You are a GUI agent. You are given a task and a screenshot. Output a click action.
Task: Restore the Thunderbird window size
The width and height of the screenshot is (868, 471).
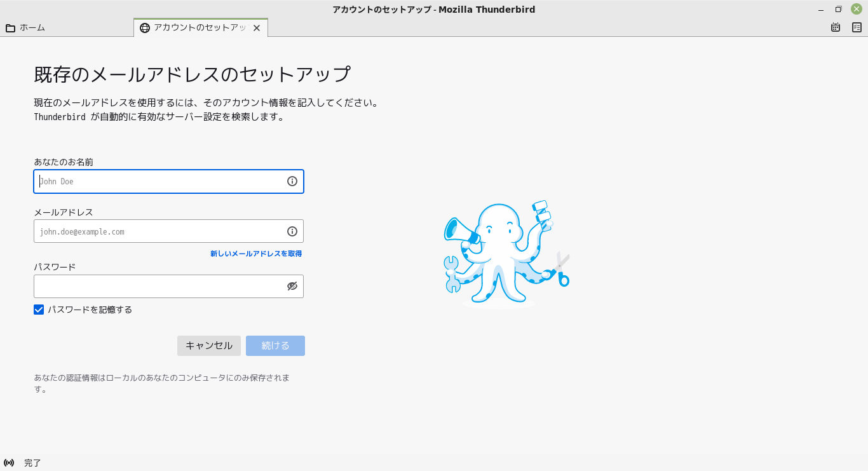pyautogui.click(x=838, y=9)
